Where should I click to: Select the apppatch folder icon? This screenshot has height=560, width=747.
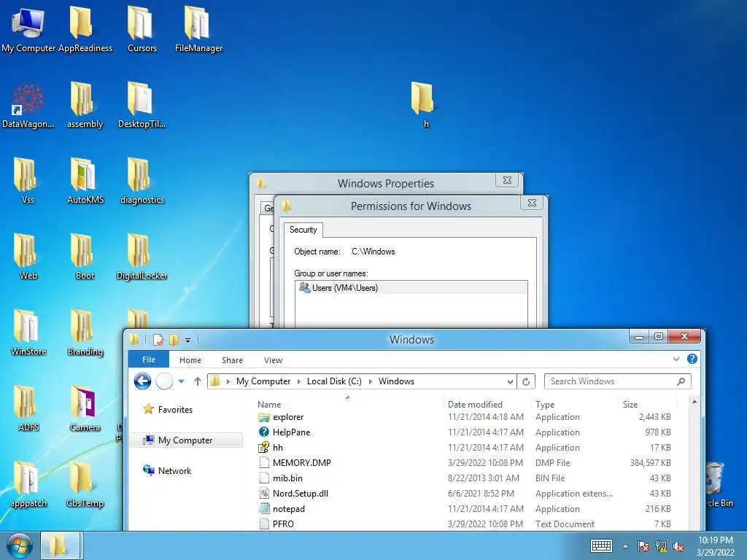point(28,484)
